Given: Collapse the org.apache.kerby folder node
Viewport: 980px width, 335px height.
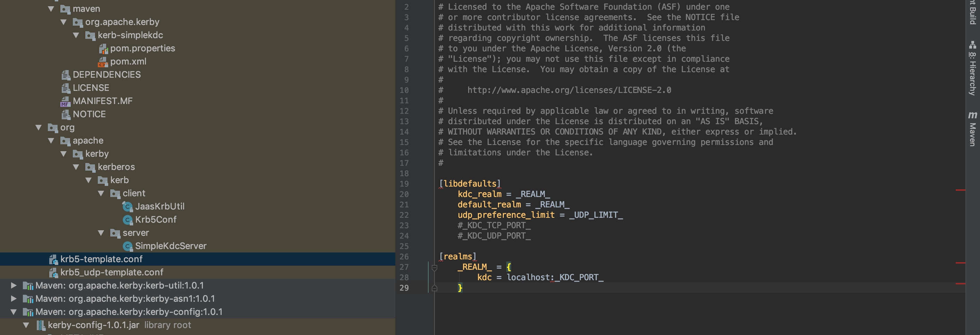Looking at the screenshot, I should (63, 22).
